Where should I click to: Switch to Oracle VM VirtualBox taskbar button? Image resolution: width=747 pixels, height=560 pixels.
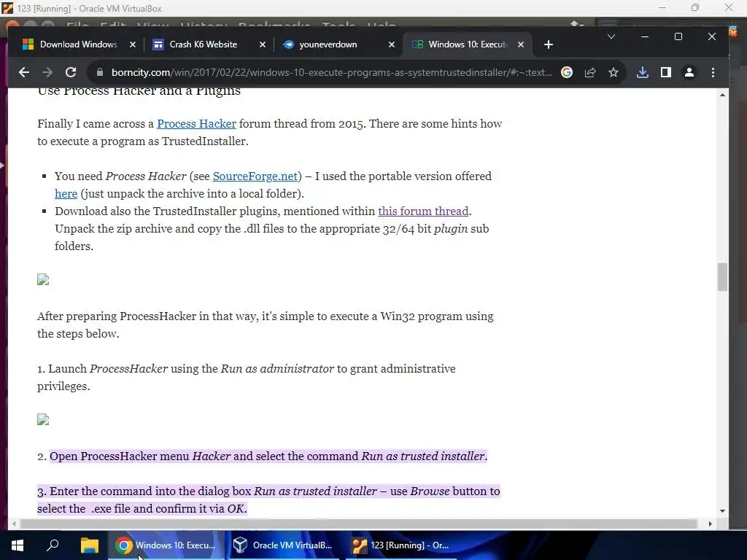(x=285, y=545)
